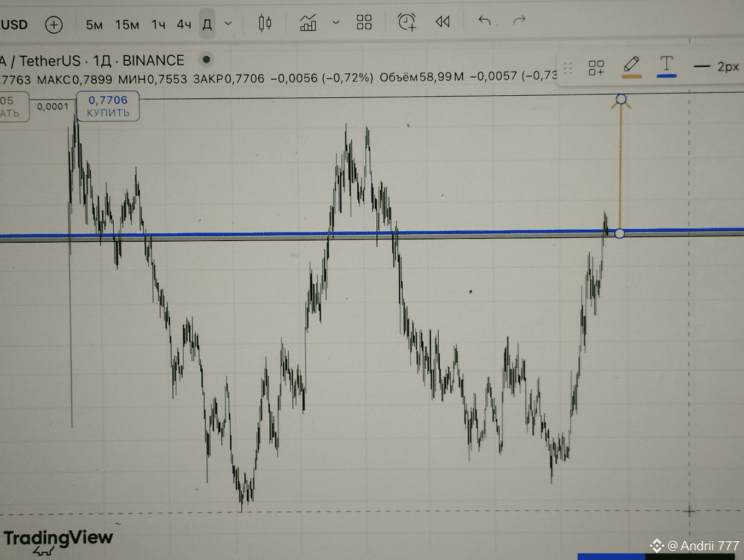The width and height of the screenshot is (744, 560).
Task: Click the 0,7706 КУПИТЬ buy button
Action: (108, 106)
